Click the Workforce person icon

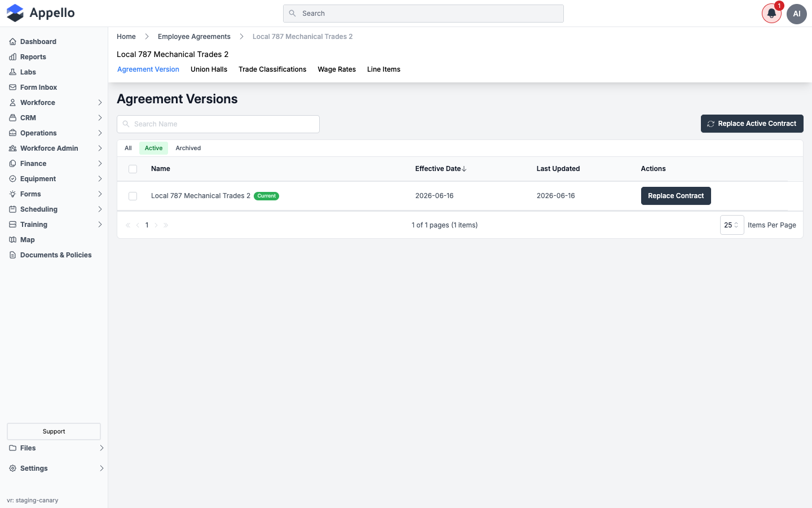(12, 103)
